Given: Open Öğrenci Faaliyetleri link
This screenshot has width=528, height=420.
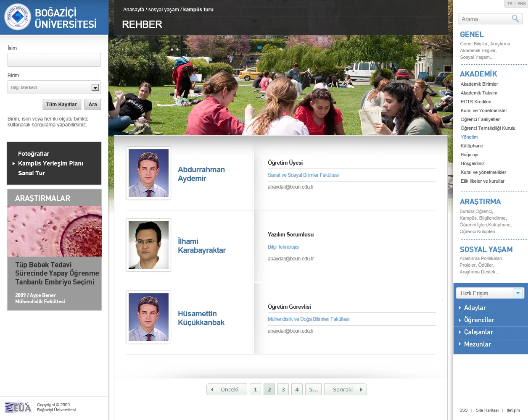Looking at the screenshot, I should (480, 119).
